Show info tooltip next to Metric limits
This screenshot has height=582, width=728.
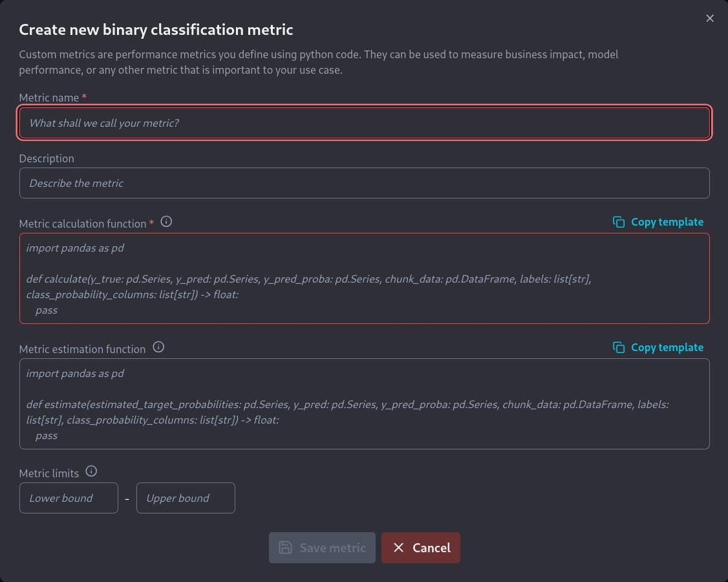pos(91,471)
